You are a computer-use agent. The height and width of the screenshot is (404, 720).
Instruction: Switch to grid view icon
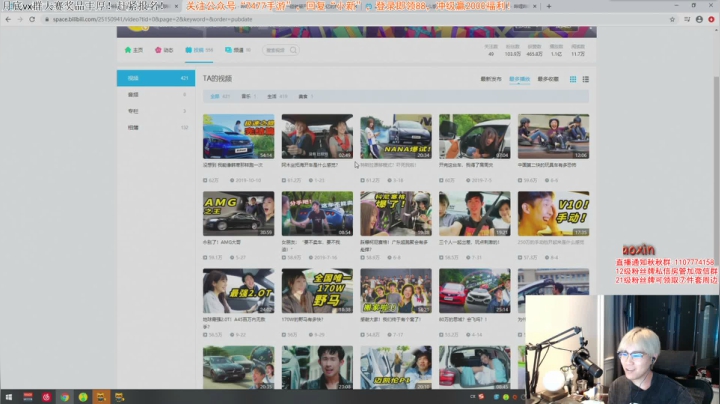point(573,79)
